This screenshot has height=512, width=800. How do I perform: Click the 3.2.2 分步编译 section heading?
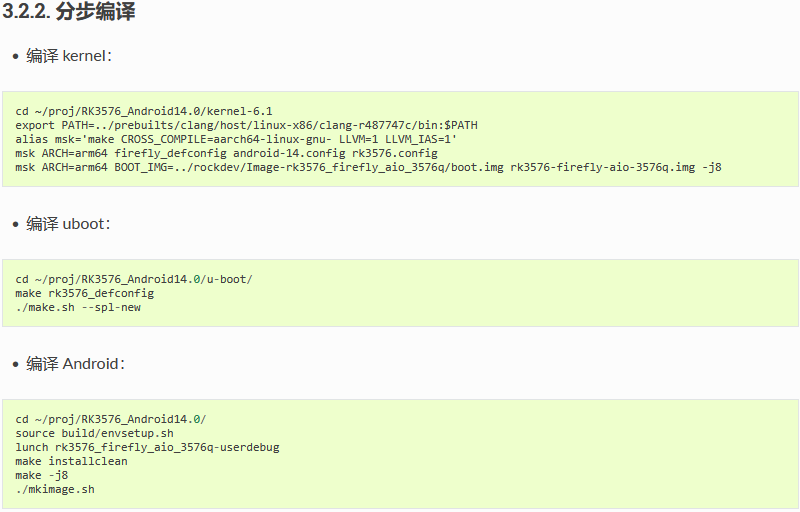point(69,11)
